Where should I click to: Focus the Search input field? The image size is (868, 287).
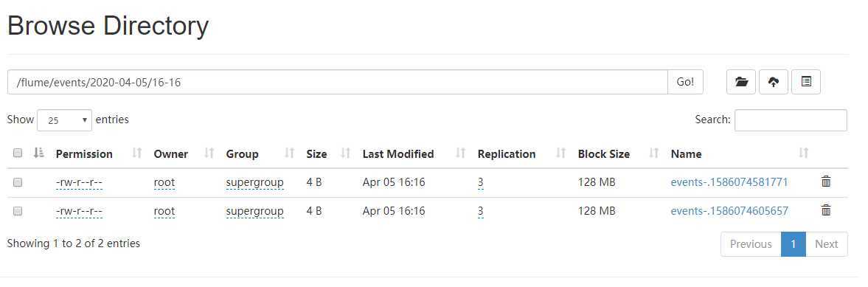click(x=791, y=120)
